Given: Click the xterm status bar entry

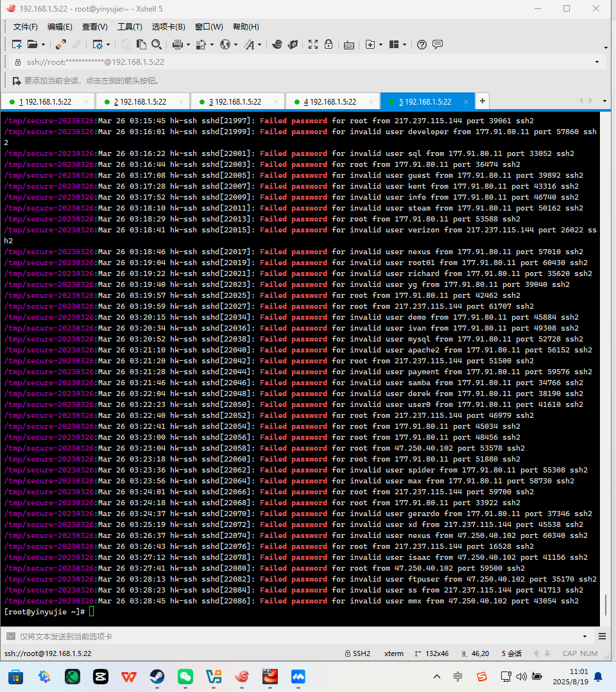Looking at the screenshot, I should click(x=393, y=653).
